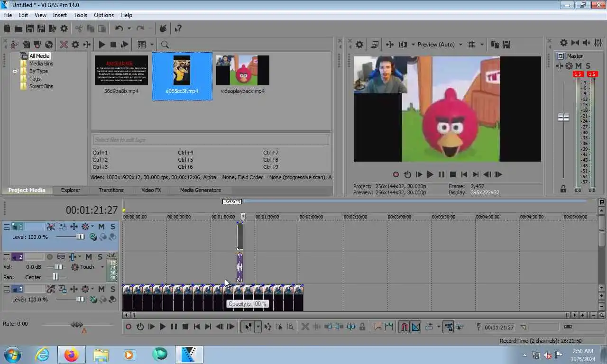
Task: Click Search media magnifier icon
Action: (165, 45)
